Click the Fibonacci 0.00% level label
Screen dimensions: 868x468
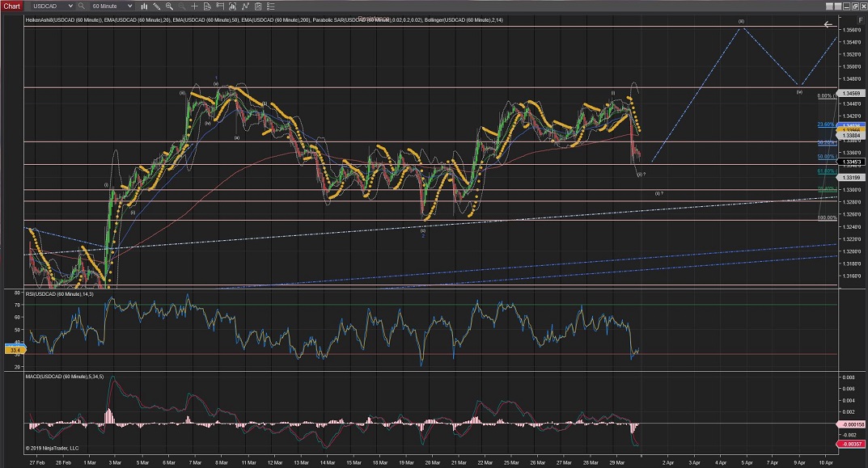[825, 95]
